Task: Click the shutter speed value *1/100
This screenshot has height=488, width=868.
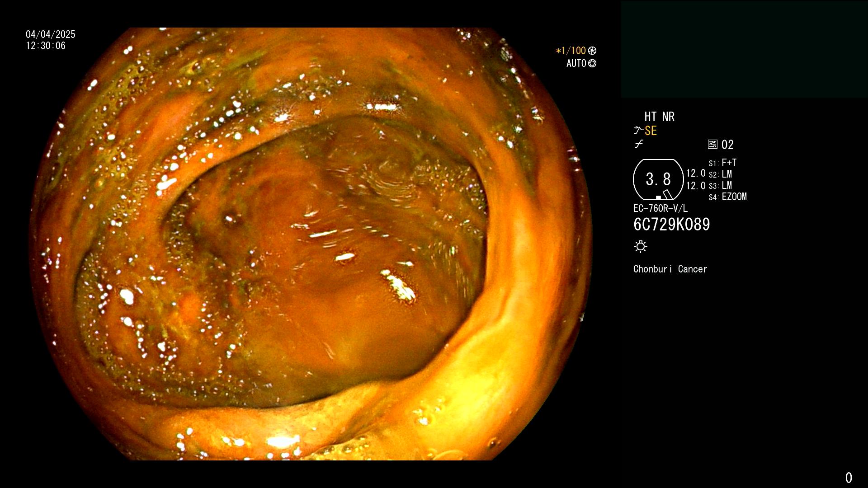Action: (571, 51)
